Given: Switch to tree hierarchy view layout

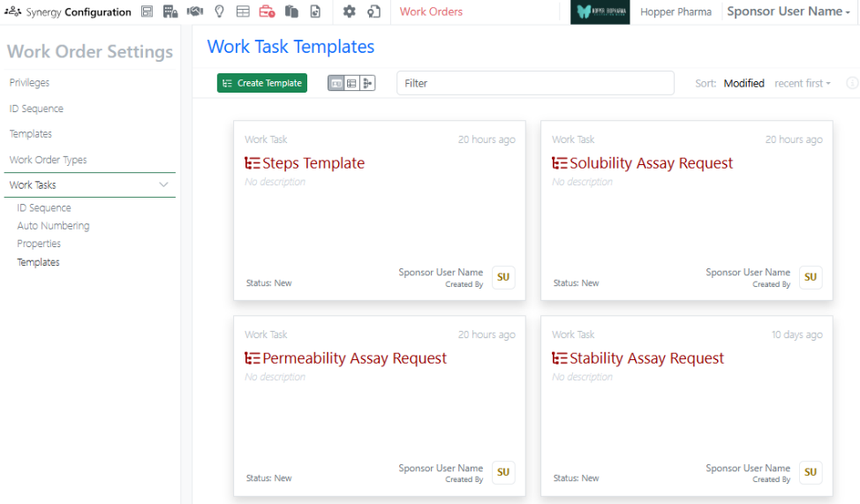Looking at the screenshot, I should click(367, 83).
